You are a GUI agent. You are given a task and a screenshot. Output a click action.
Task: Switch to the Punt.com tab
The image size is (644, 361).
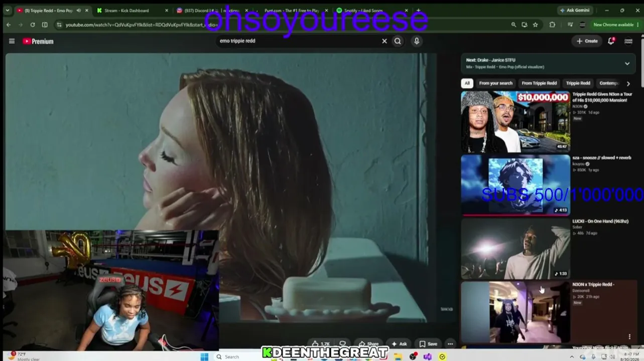coord(291,11)
